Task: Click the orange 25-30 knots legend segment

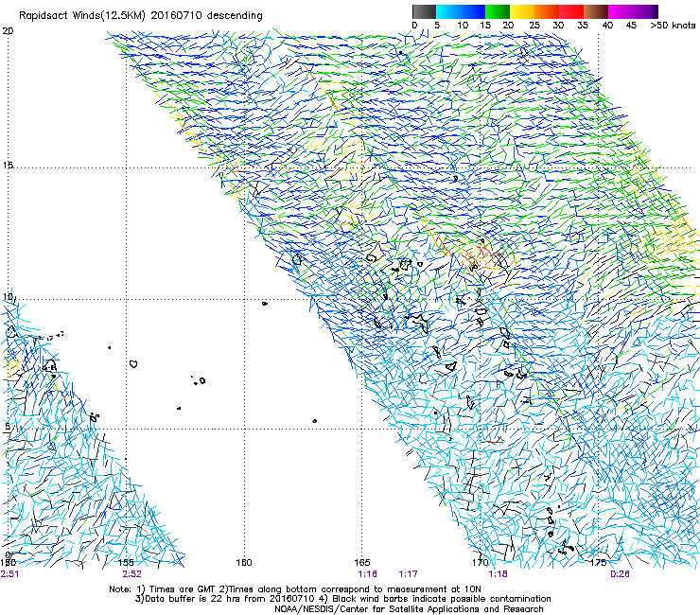Action: pos(547,11)
